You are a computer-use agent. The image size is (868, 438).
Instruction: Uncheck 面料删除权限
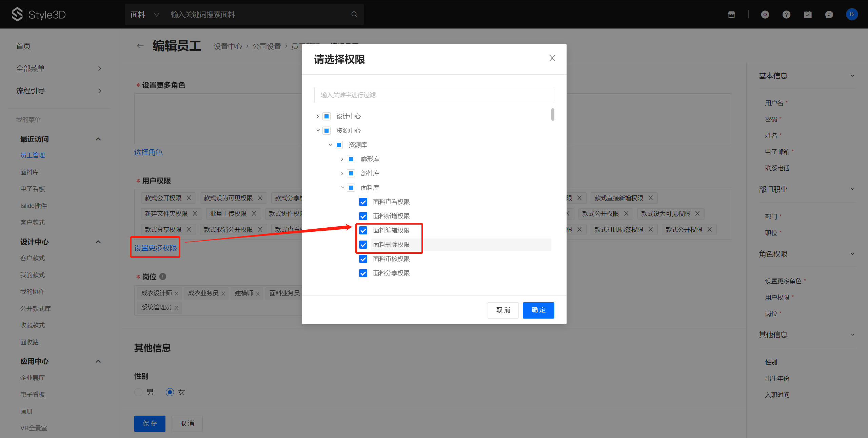coord(363,245)
